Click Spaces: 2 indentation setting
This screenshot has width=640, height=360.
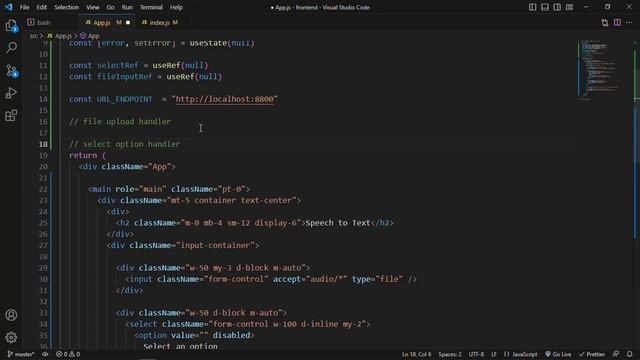pos(450,354)
